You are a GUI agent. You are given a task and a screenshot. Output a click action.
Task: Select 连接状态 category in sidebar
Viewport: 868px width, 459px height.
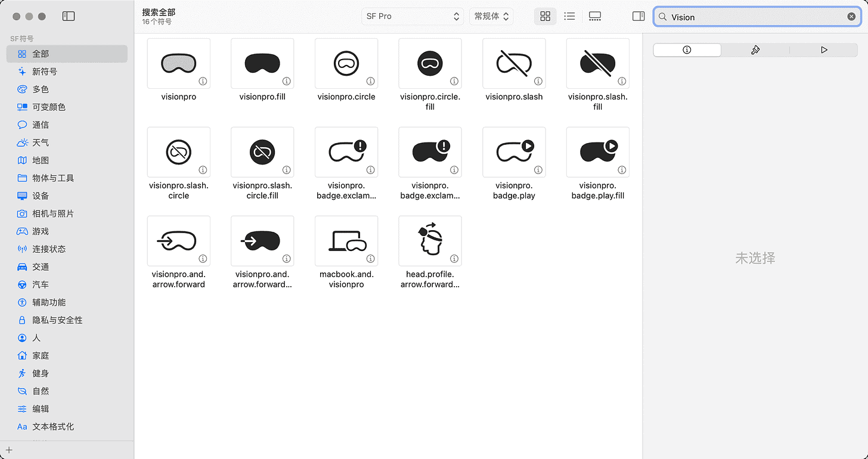(x=67, y=249)
